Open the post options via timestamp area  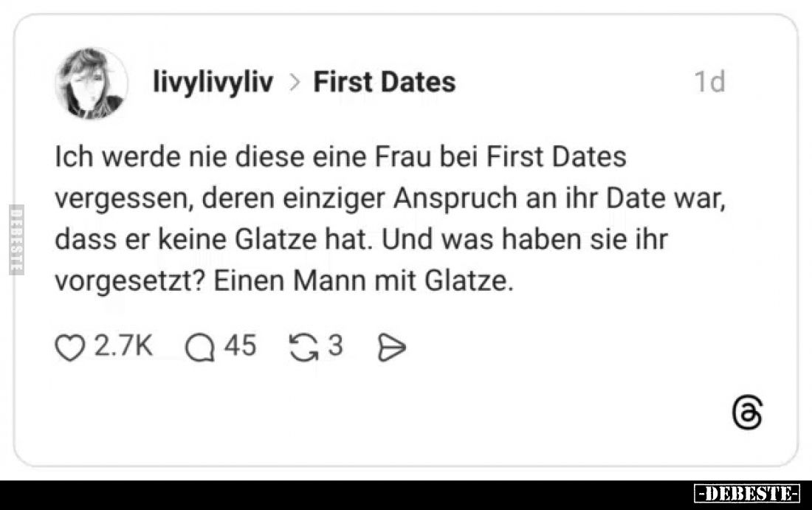click(707, 82)
